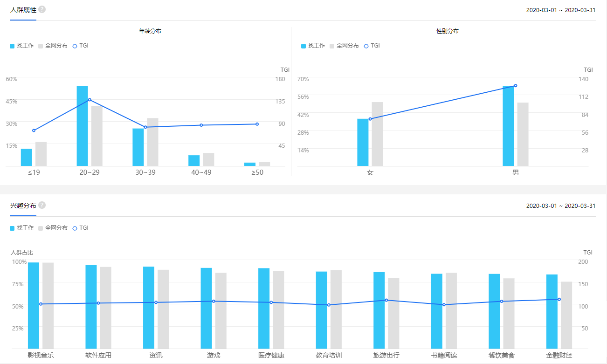Viewport: 607px width, 364px height.
Task: Click the blue 20~29 age bar
Action: [82, 126]
